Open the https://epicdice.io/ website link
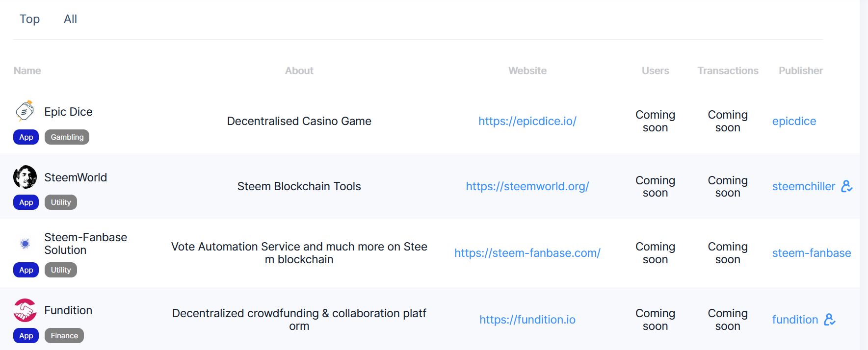 (527, 121)
